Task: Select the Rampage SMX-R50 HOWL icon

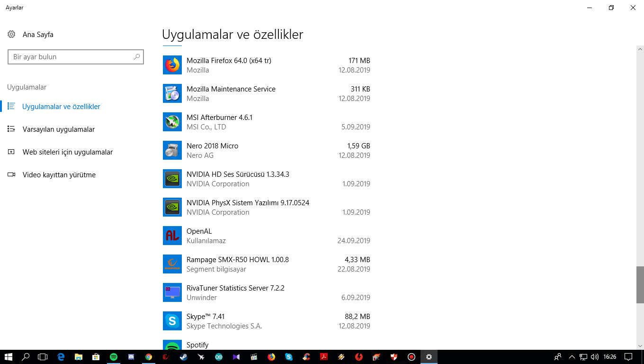Action: point(172,264)
